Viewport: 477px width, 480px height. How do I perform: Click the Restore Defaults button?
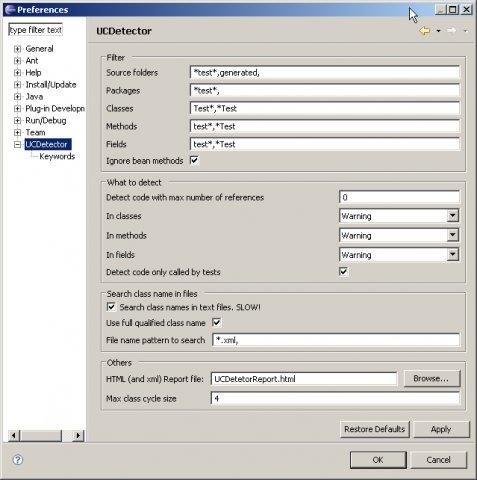pos(375,429)
